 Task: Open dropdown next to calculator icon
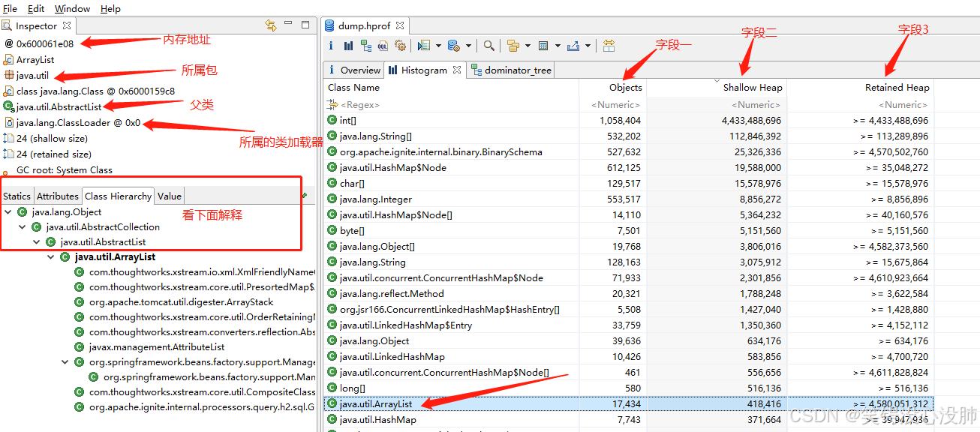[557, 46]
